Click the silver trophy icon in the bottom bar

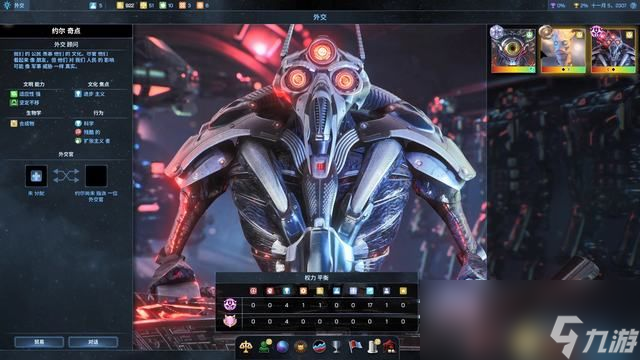(x=336, y=347)
